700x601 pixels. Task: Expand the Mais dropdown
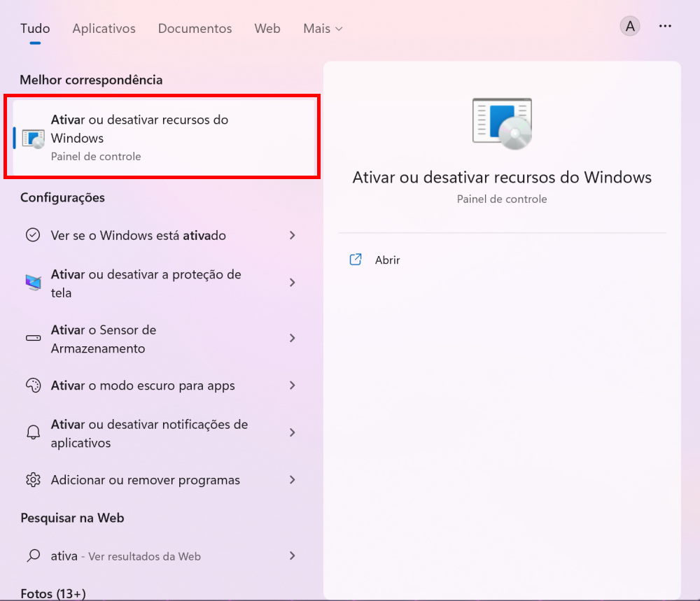[x=323, y=29]
